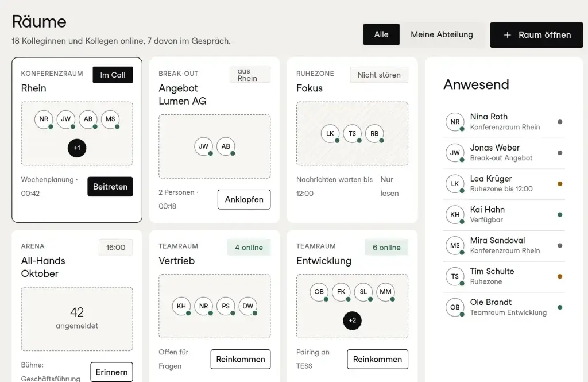Click Reinkommen on the Vertrieb team room
Image resolution: width=588 pixels, height=382 pixels.
(x=241, y=359)
